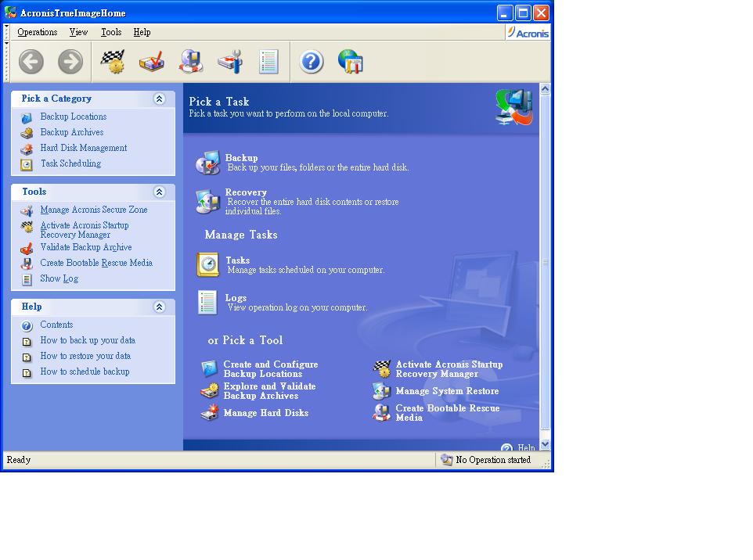Image resolution: width=753 pixels, height=560 pixels.
Task: Click the Explore and Validate Backup Archives icon
Action: tap(209, 390)
